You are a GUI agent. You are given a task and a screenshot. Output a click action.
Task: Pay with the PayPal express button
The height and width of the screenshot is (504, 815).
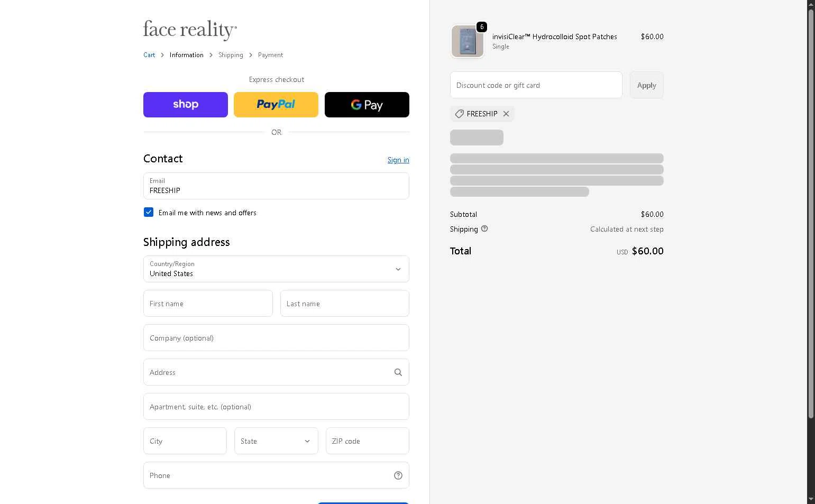[x=276, y=105]
